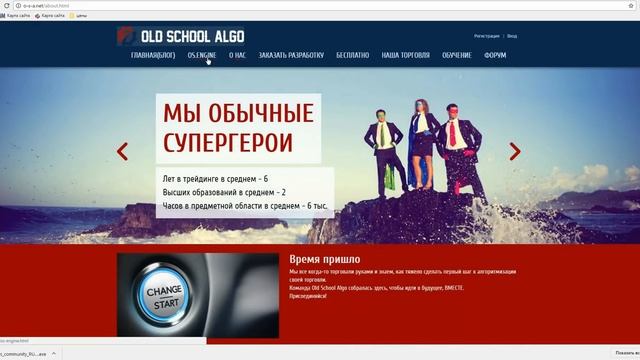Click the show all downloads button
The image size is (640, 360).
[x=627, y=353]
